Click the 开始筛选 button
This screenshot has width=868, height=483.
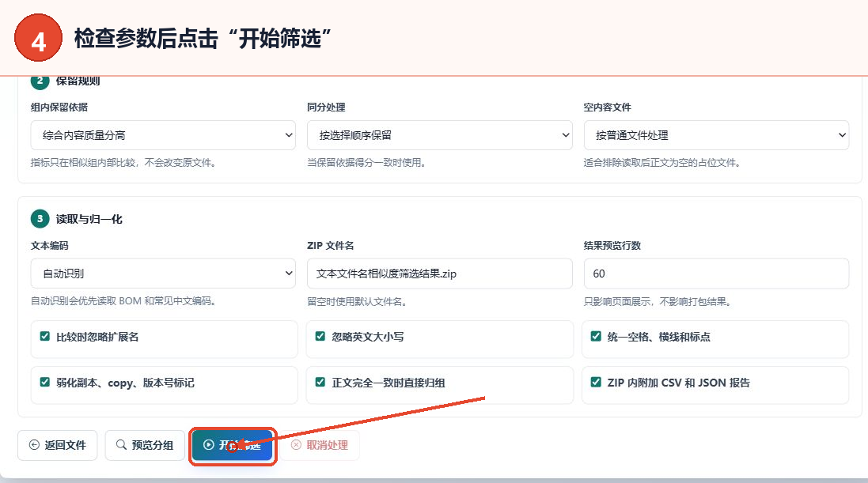[233, 445]
